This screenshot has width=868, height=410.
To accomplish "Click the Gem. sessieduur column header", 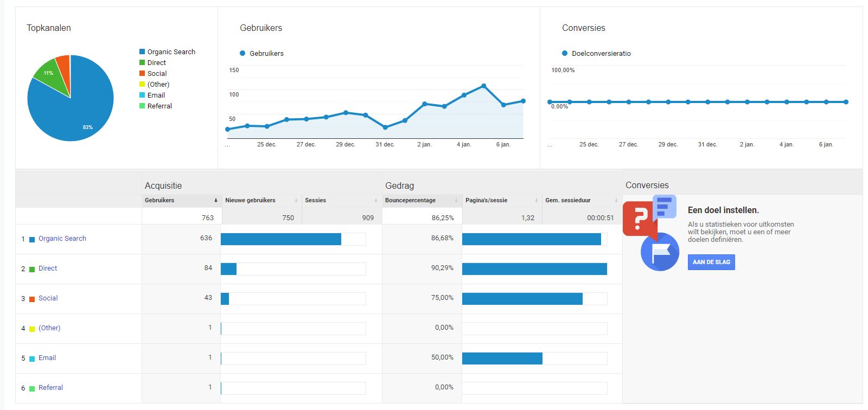I will point(567,201).
